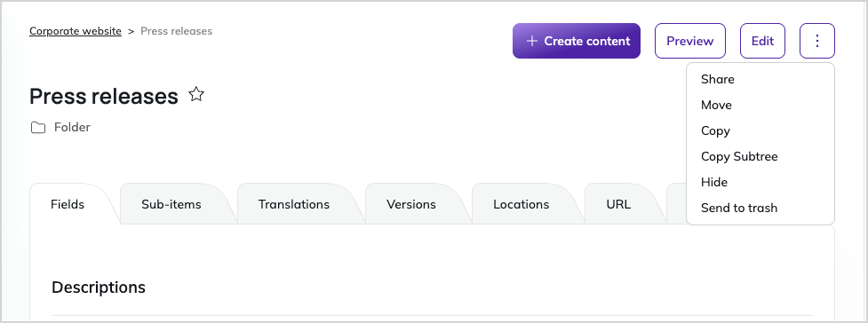Click the folder icon beside Folder label
The width and height of the screenshot is (868, 323).
coord(38,128)
